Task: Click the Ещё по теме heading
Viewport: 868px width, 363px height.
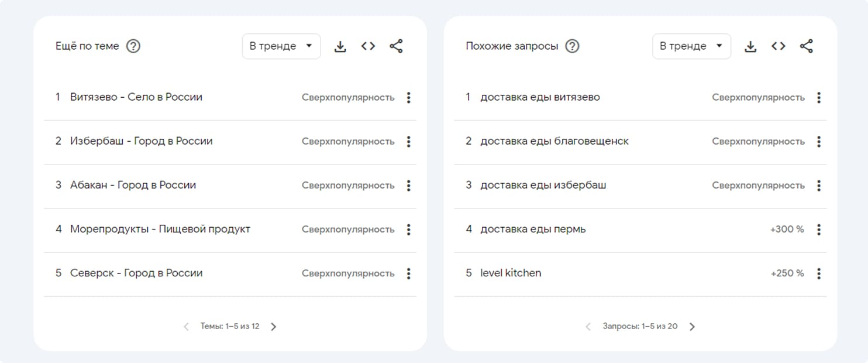Action: pos(87,46)
